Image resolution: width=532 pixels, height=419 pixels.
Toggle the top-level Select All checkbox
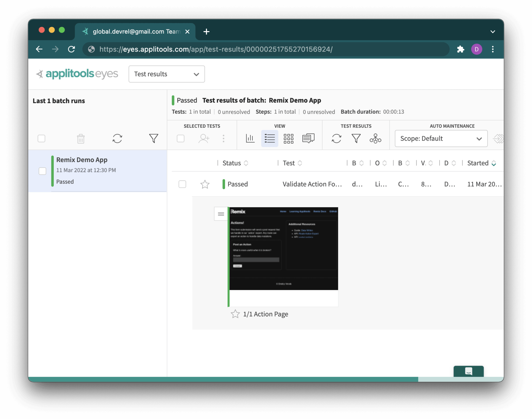click(x=42, y=139)
